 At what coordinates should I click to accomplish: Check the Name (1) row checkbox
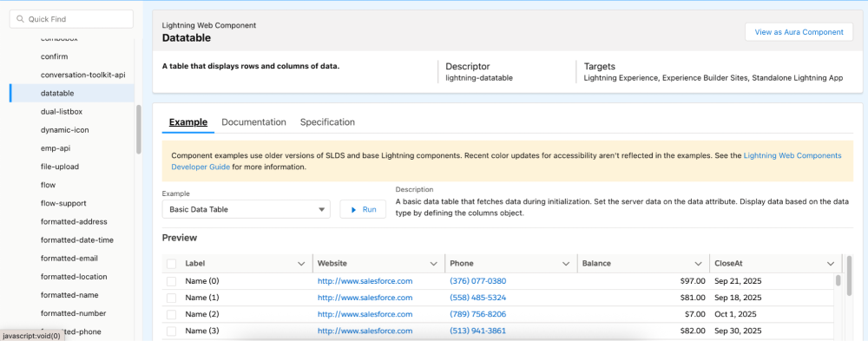point(172,298)
